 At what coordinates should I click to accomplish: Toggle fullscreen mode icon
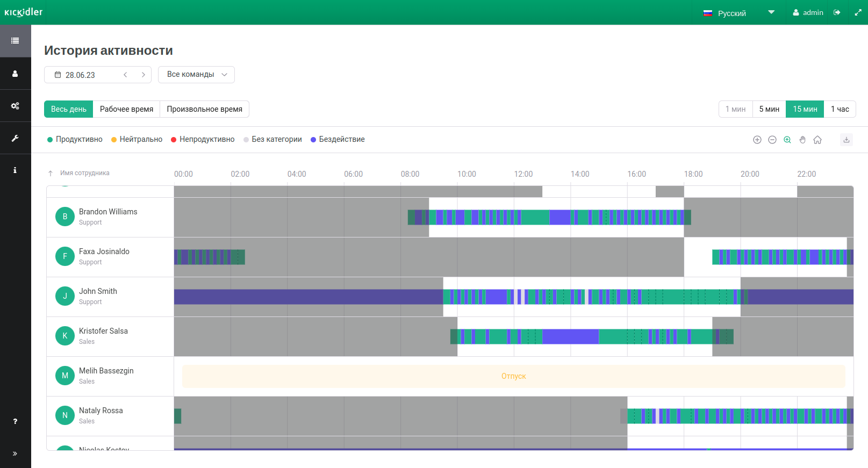(858, 12)
